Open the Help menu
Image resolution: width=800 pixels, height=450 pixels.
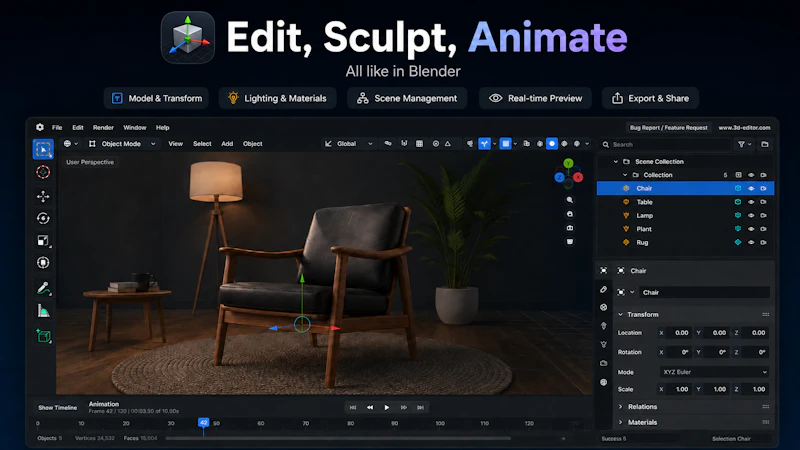(x=162, y=128)
